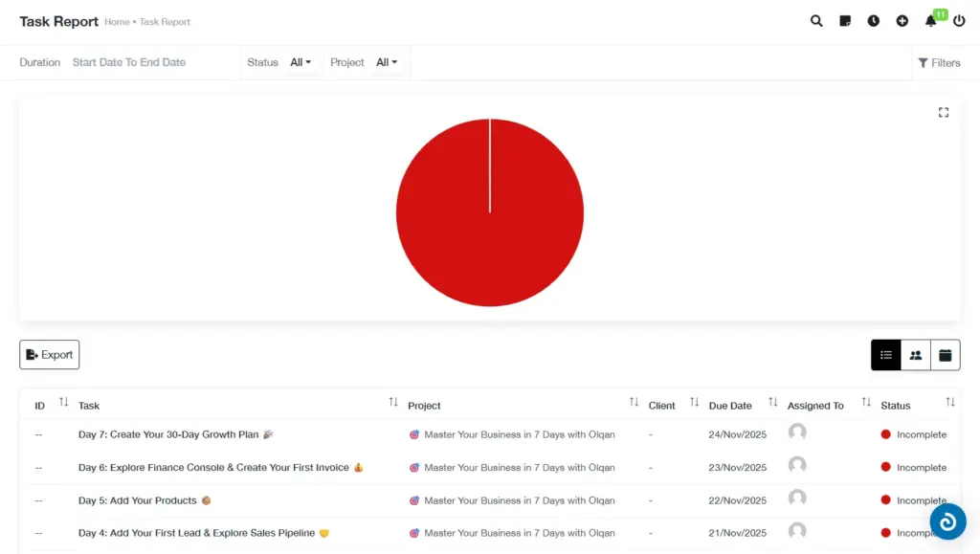980x554 pixels.
Task: Switch to the team view toggle
Action: coord(915,354)
